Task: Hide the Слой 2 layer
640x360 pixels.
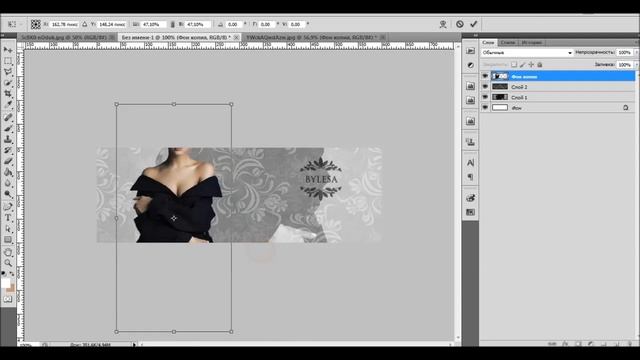Action: pyautogui.click(x=485, y=87)
